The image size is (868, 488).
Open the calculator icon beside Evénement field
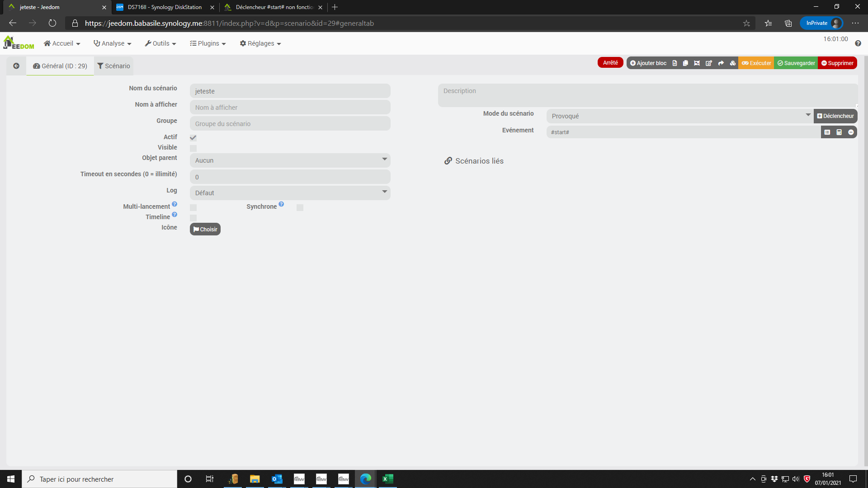tap(839, 132)
